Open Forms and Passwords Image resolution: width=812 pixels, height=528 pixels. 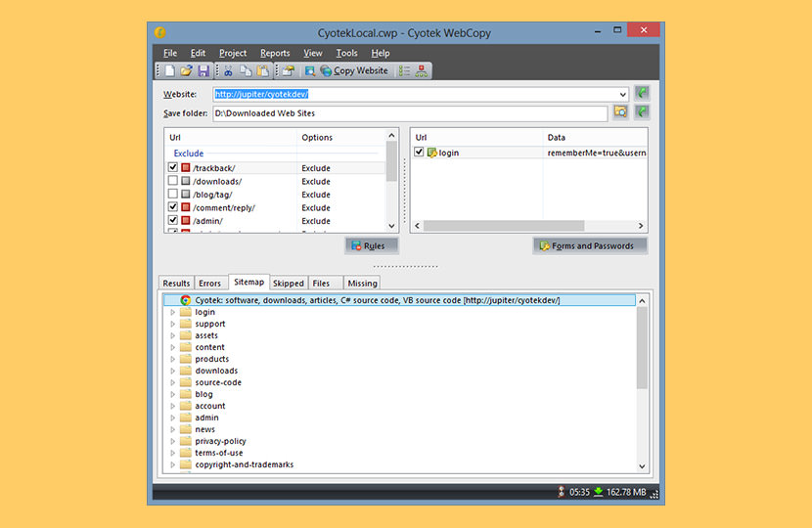(590, 245)
